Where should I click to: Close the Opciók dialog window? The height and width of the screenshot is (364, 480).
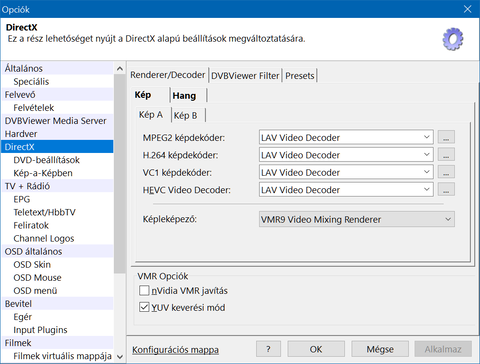point(468,9)
